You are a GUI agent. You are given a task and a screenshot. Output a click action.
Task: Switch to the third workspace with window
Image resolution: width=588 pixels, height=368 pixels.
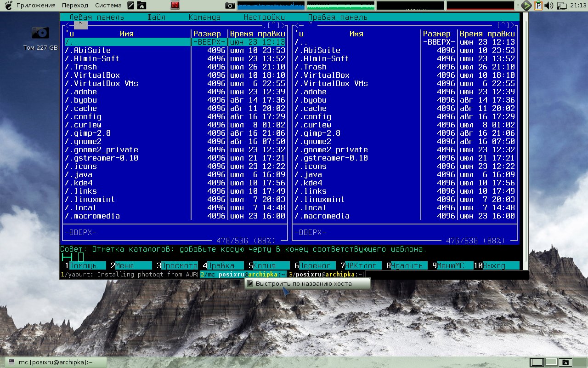tap(565, 362)
